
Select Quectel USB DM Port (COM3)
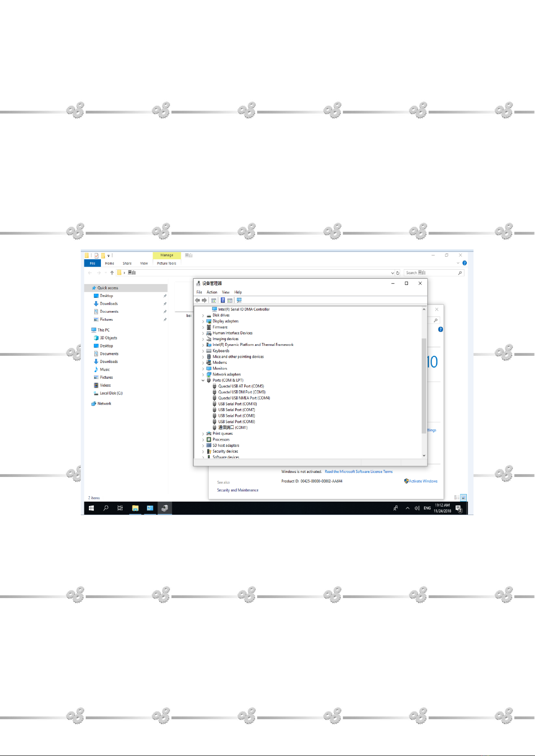pos(241,392)
